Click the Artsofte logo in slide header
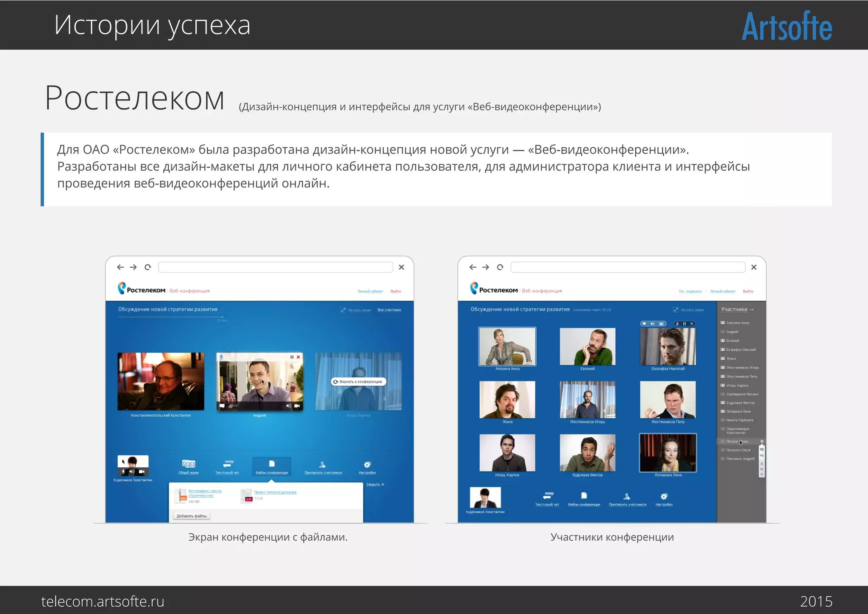Viewport: 868px width, 614px height. point(787,26)
